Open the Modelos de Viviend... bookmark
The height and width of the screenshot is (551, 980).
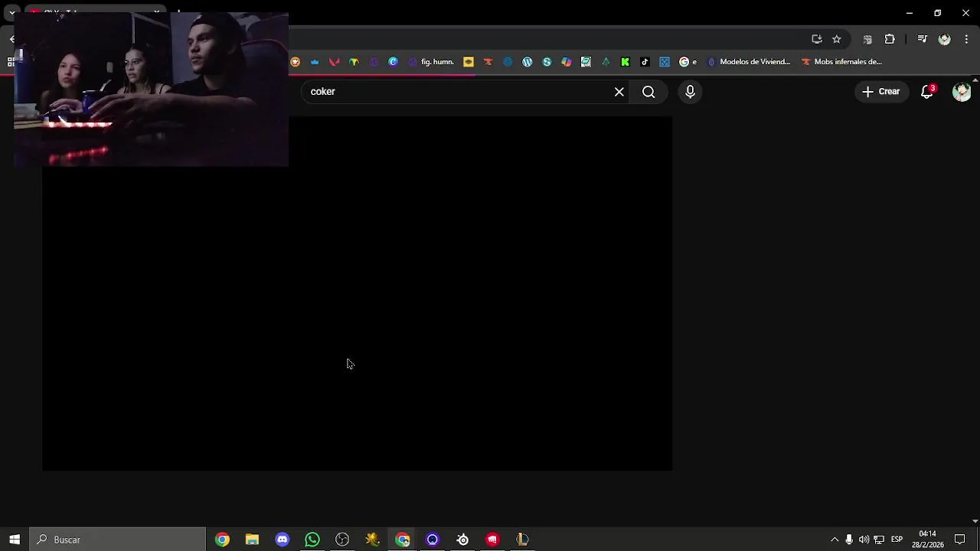(749, 62)
